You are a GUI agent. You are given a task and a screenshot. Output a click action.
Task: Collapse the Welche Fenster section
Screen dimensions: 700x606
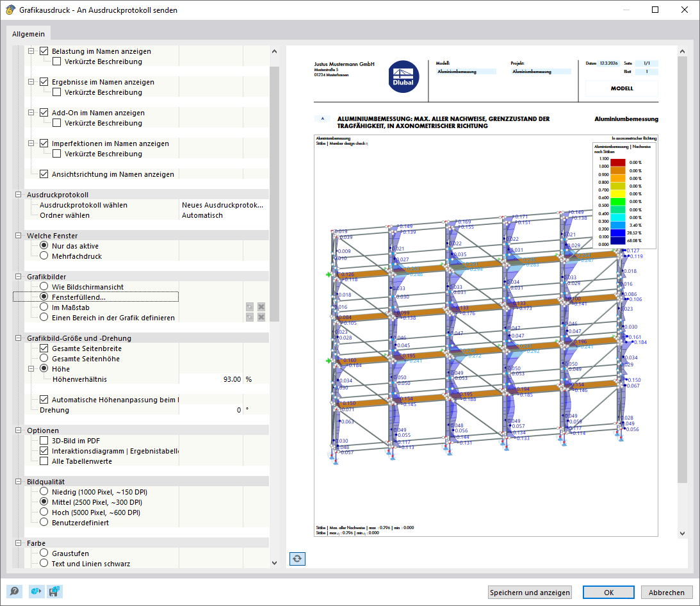click(19, 236)
